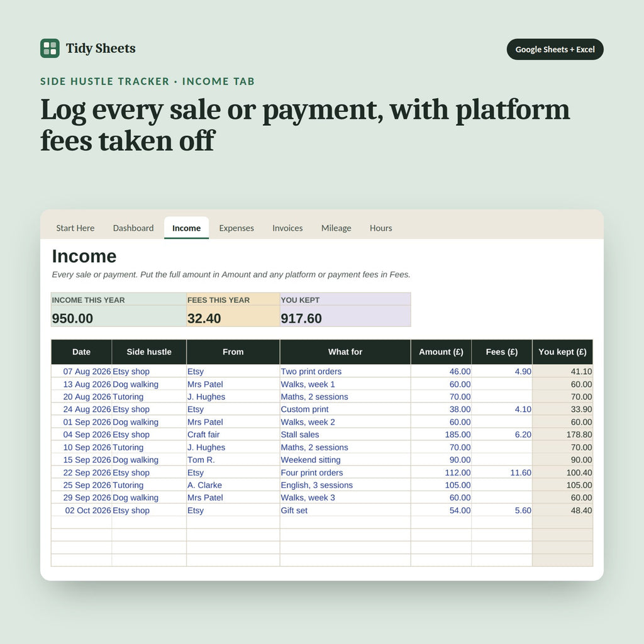Click the Tidy Sheets logo icon

coord(50,48)
